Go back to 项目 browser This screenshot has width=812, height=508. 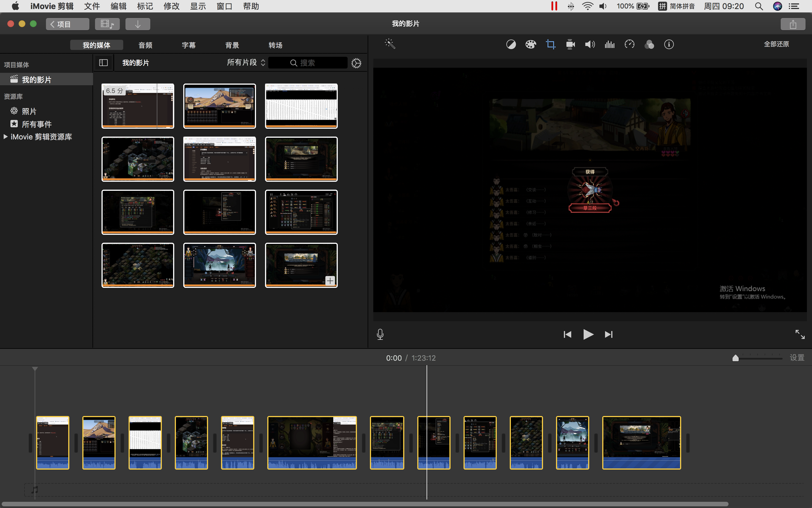[67, 24]
